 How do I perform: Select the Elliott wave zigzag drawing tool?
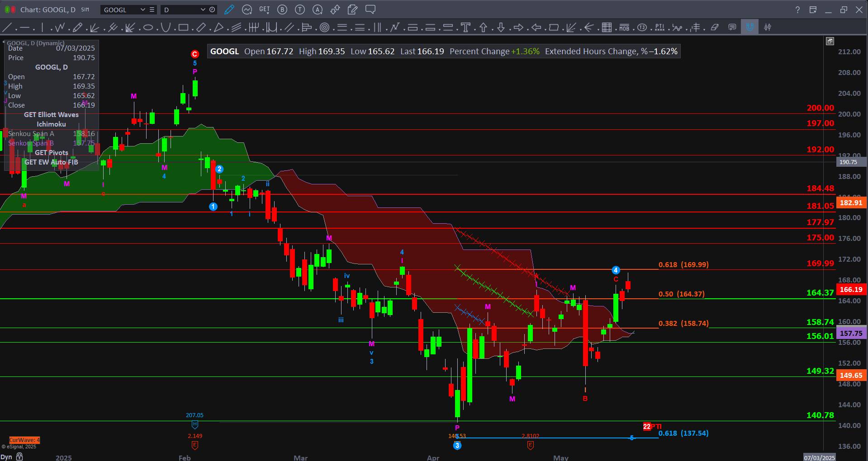click(59, 28)
